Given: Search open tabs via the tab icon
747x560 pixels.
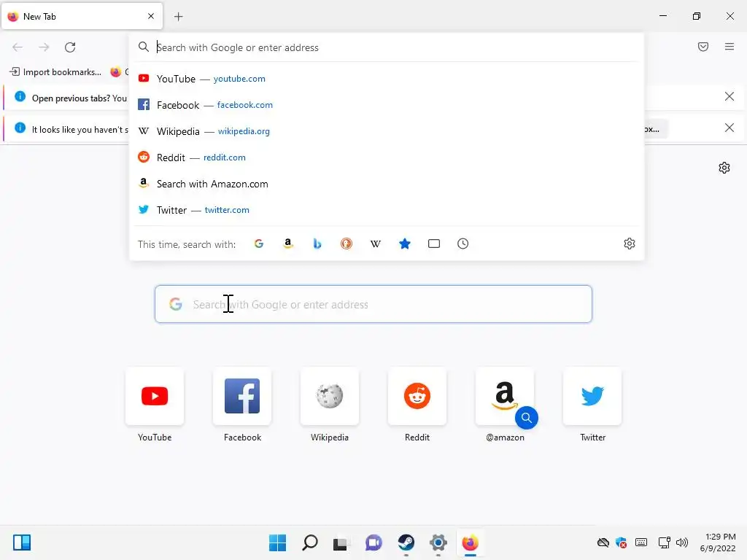Looking at the screenshot, I should (434, 244).
